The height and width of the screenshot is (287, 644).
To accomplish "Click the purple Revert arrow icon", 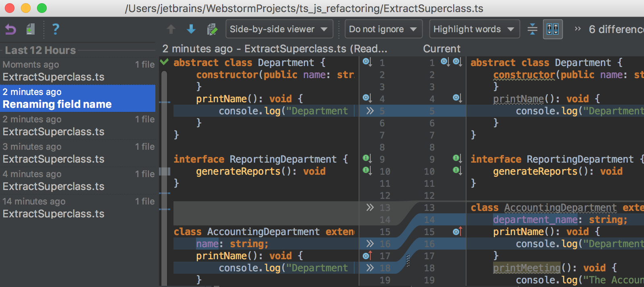I will tap(10, 29).
